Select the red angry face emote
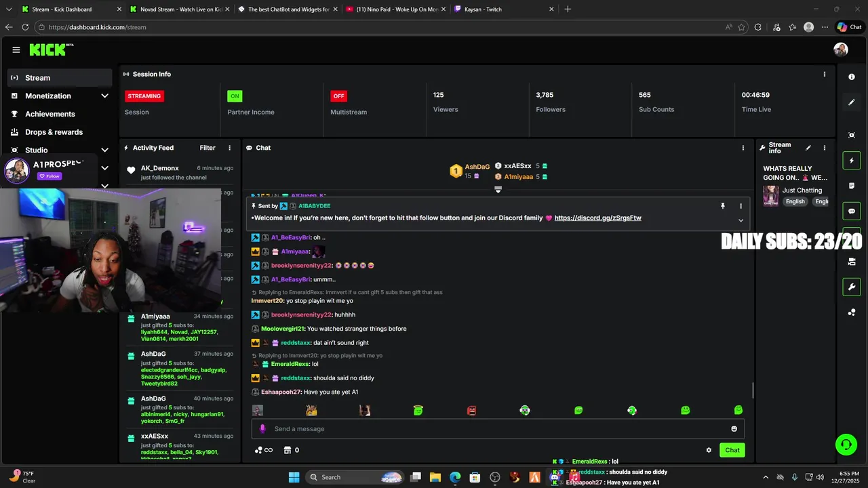868x488 pixels. 472,410
